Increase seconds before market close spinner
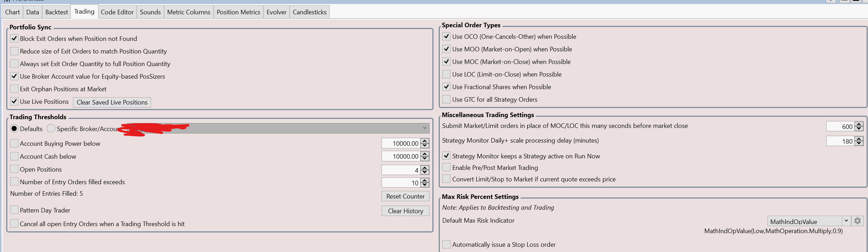Viewport: 868px width, 252px height. click(x=859, y=124)
